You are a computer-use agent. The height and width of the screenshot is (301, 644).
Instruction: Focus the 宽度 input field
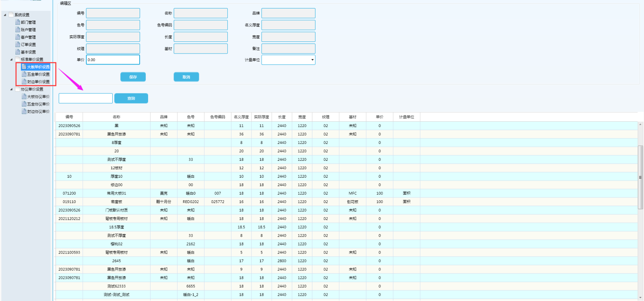pyautogui.click(x=289, y=37)
